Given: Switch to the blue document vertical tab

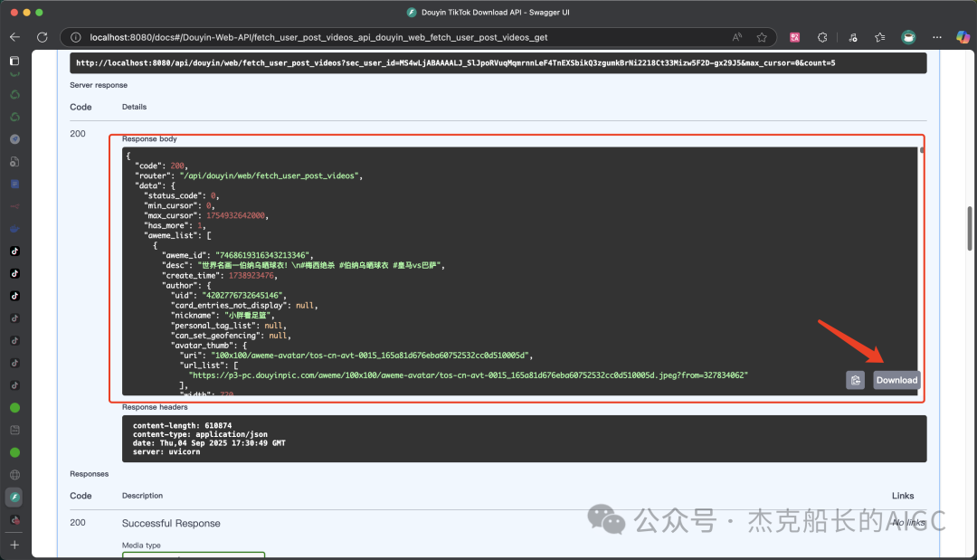Looking at the screenshot, I should 15,184.
